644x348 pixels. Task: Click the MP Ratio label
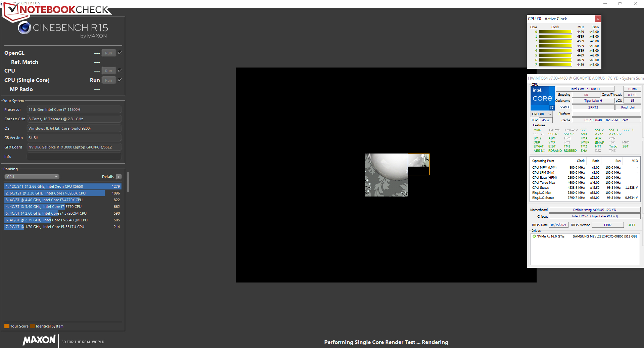click(21, 89)
